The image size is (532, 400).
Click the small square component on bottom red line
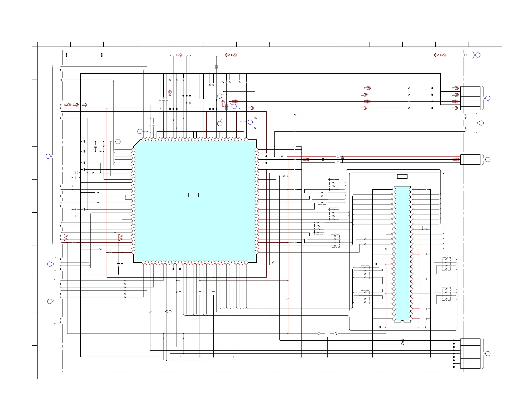[x=328, y=334]
